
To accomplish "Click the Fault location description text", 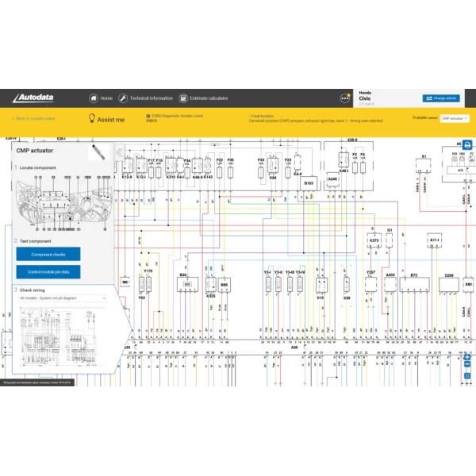I will (x=316, y=121).
